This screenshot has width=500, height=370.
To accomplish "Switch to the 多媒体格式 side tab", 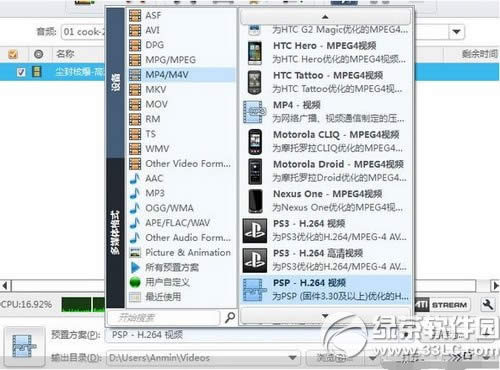I will pos(115,233).
